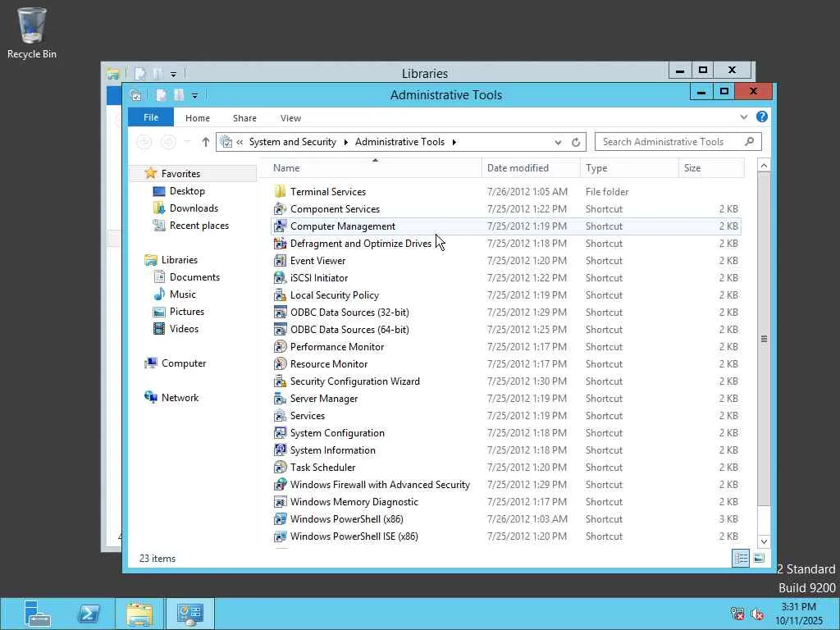Click the iSCSI Initiator icon
840x630 pixels.
click(x=280, y=277)
